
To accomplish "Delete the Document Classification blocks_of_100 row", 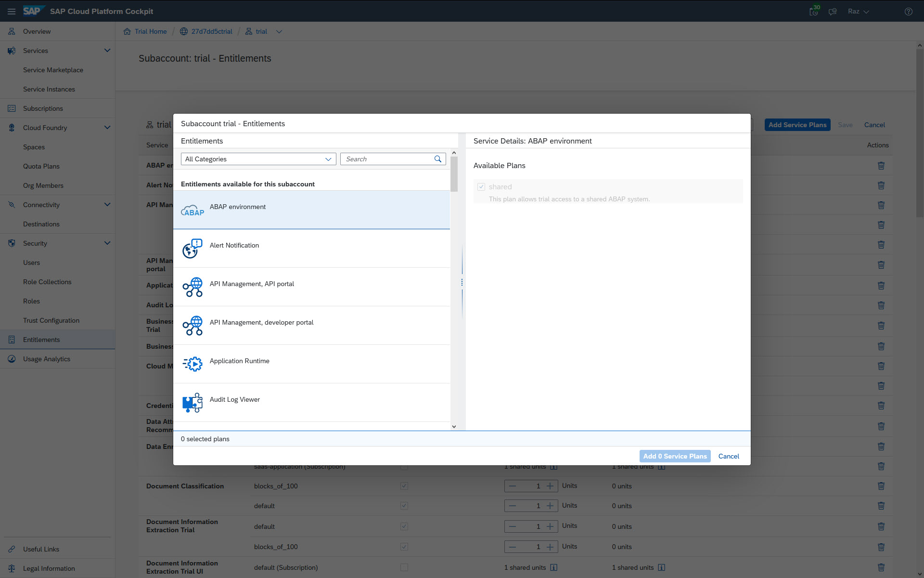I will click(881, 486).
